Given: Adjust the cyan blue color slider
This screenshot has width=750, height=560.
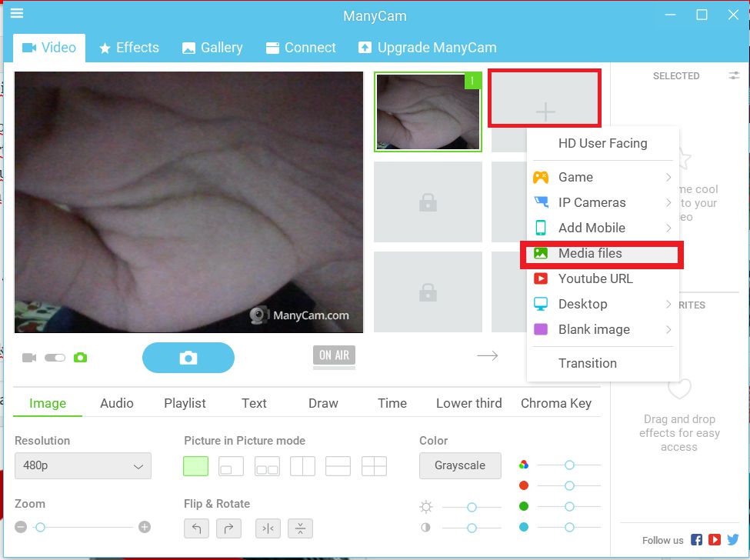Looking at the screenshot, I should [x=569, y=527].
